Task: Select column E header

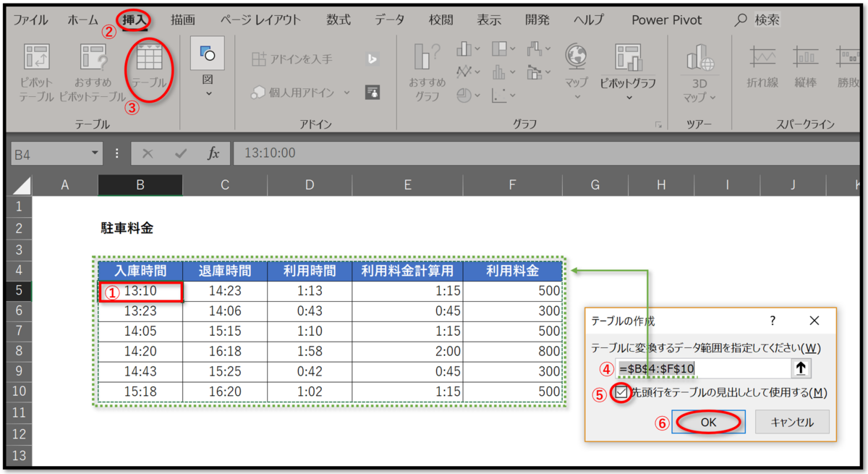Action: click(x=408, y=186)
